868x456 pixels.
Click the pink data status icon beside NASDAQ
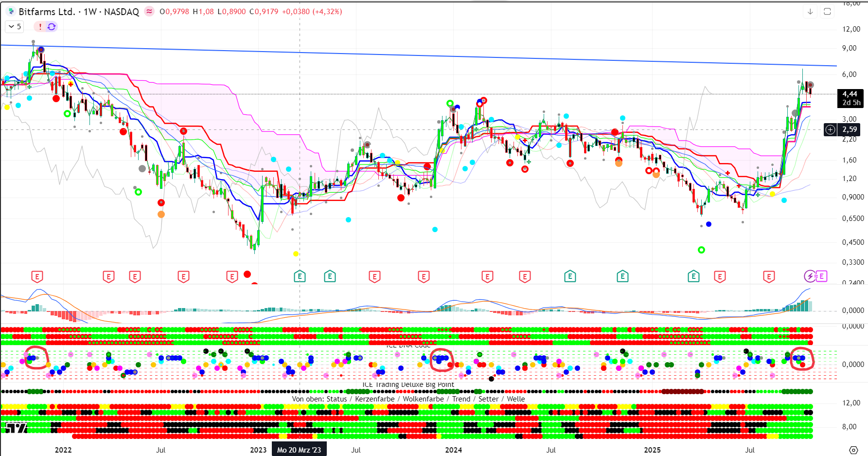149,11
